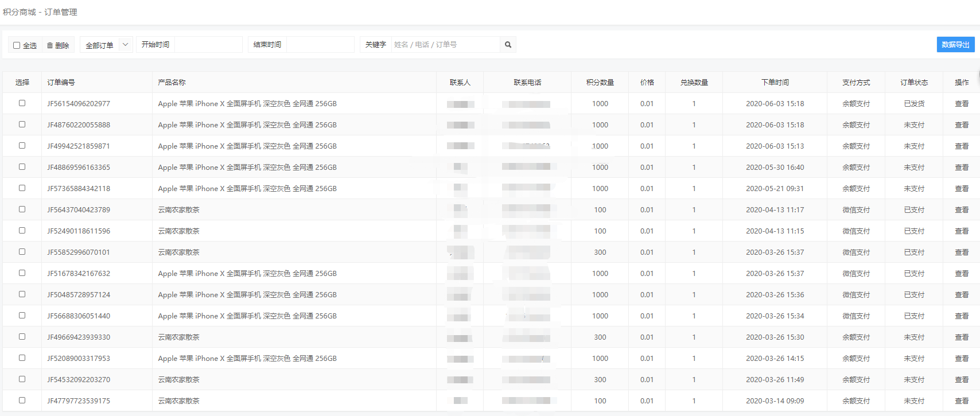Click the 支付方式 column header

[x=855, y=83]
